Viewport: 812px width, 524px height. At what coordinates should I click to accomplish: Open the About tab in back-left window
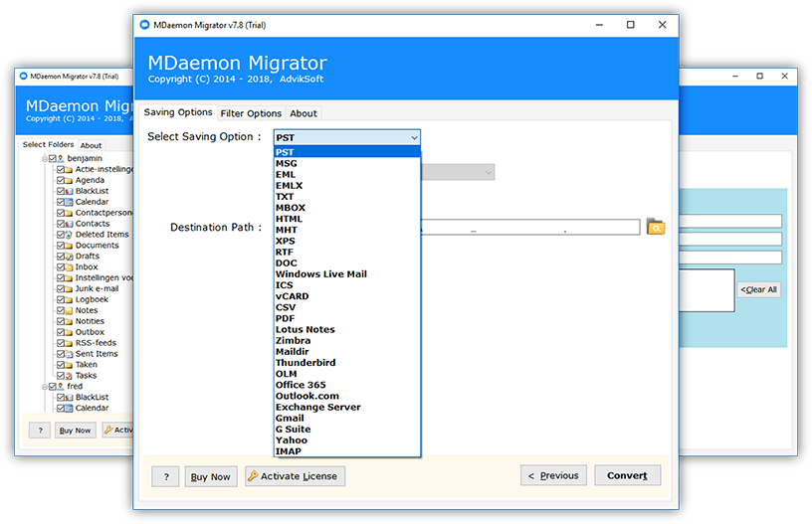click(92, 145)
